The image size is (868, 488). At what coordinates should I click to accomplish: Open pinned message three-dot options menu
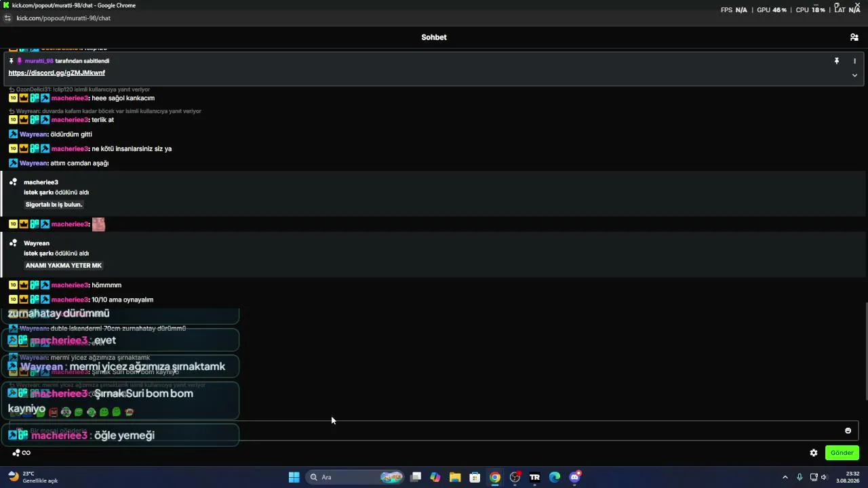[x=854, y=61]
